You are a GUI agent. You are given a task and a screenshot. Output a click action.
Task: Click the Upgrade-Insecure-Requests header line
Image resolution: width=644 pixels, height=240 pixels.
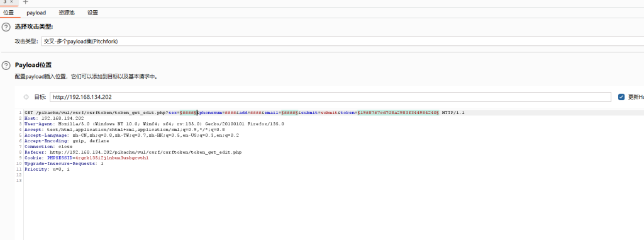[x=64, y=163]
